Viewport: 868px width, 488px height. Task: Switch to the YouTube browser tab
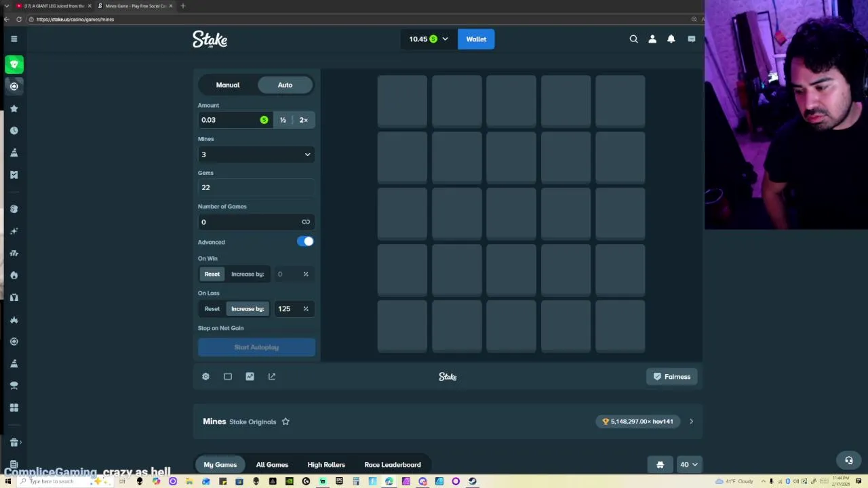click(x=53, y=6)
